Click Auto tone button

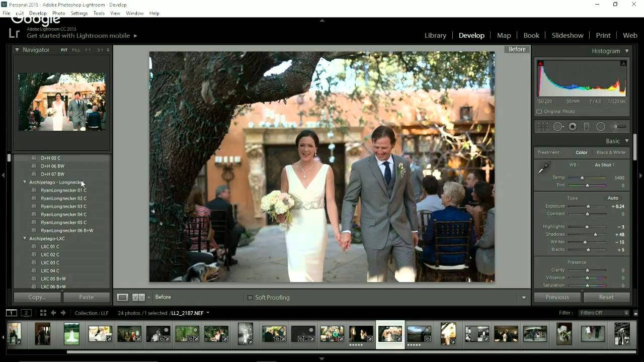click(613, 198)
